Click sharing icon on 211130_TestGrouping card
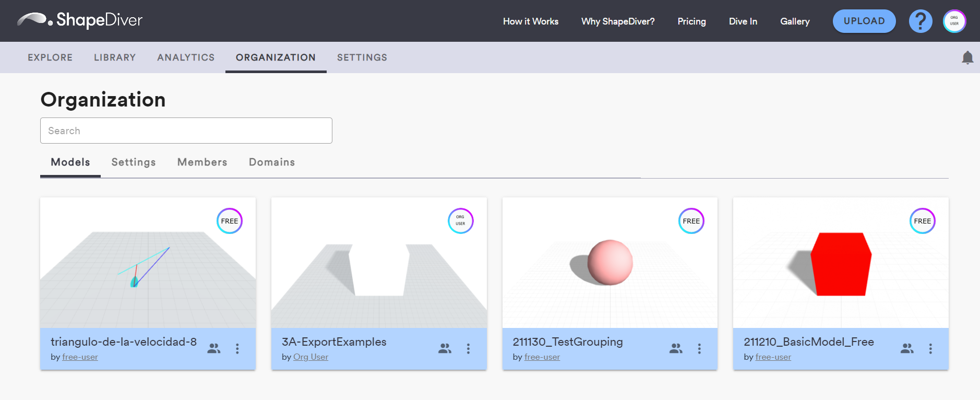Image resolution: width=980 pixels, height=400 pixels. point(676,349)
